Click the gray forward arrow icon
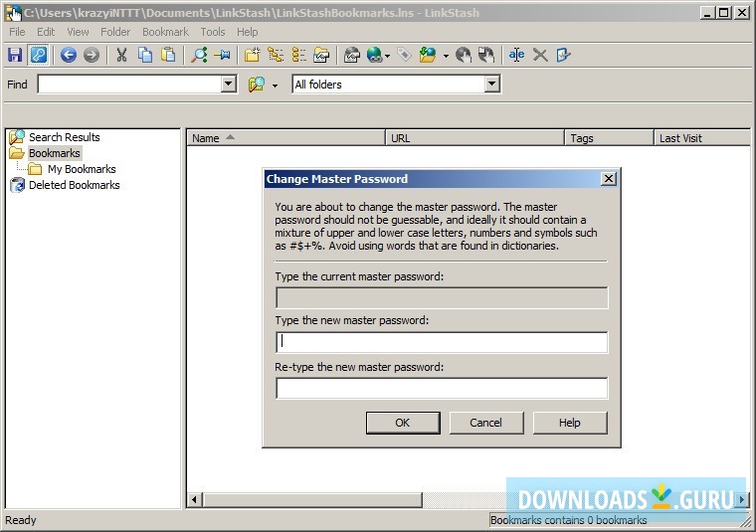756x532 pixels. click(x=92, y=55)
